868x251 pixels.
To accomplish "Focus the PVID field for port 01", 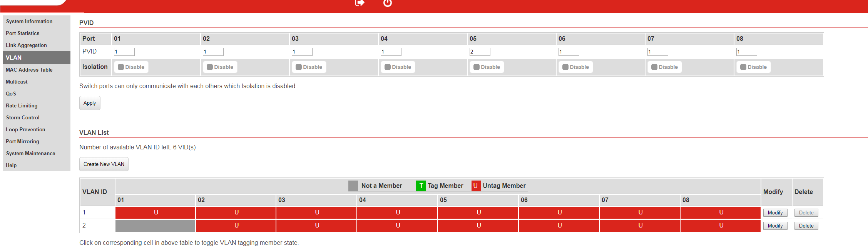I will 124,52.
